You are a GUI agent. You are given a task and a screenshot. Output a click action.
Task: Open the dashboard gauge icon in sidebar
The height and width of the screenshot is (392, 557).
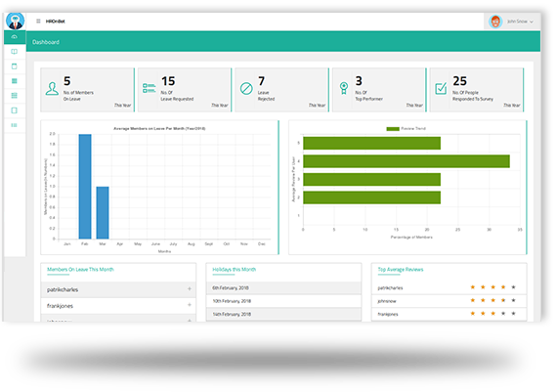15,37
